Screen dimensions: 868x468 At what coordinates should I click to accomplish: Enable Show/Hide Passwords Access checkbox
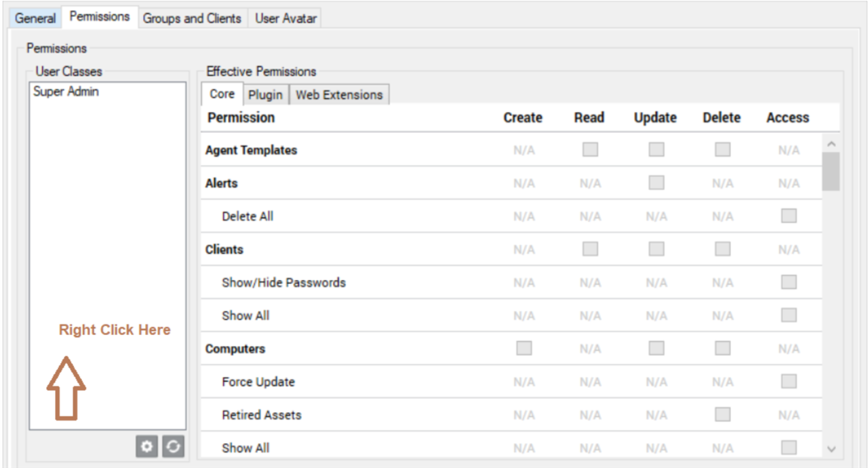[x=788, y=282]
